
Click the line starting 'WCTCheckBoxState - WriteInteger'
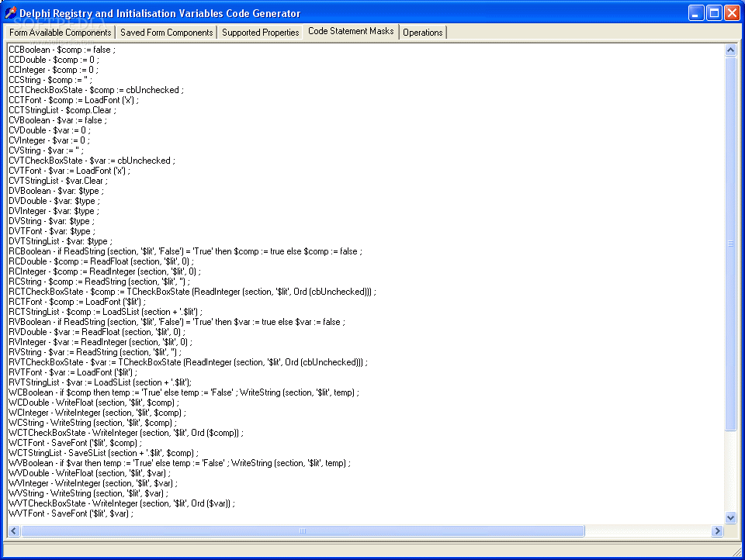point(126,433)
